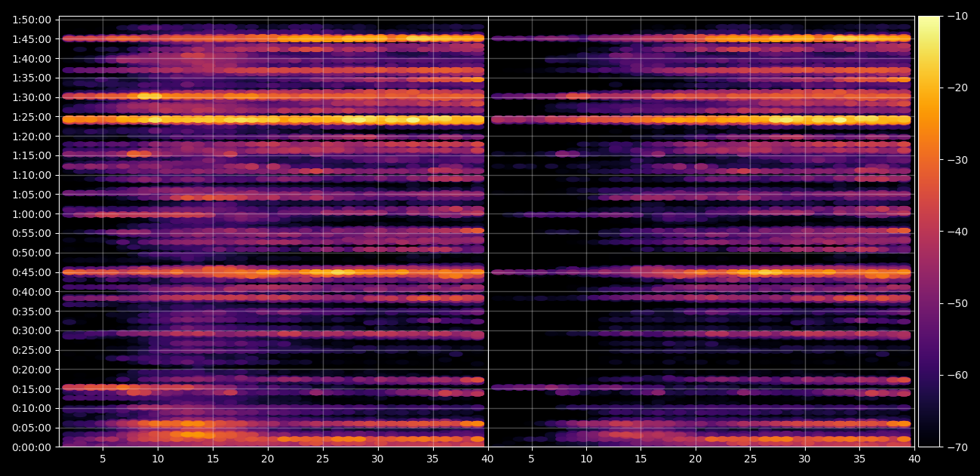The width and height of the screenshot is (980, 476).
Task: Click x-axis label 10 of right heatmap
Action: pos(586,458)
